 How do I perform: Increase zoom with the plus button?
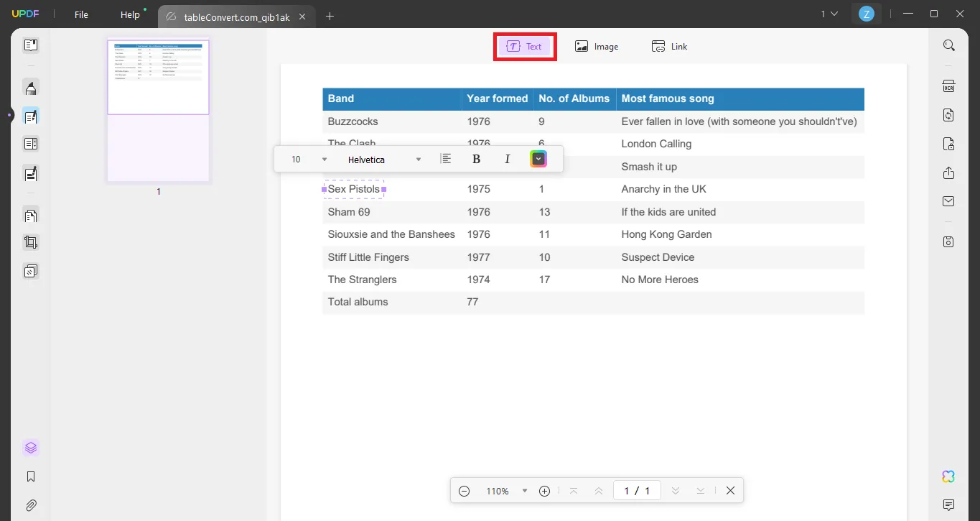[544, 490]
